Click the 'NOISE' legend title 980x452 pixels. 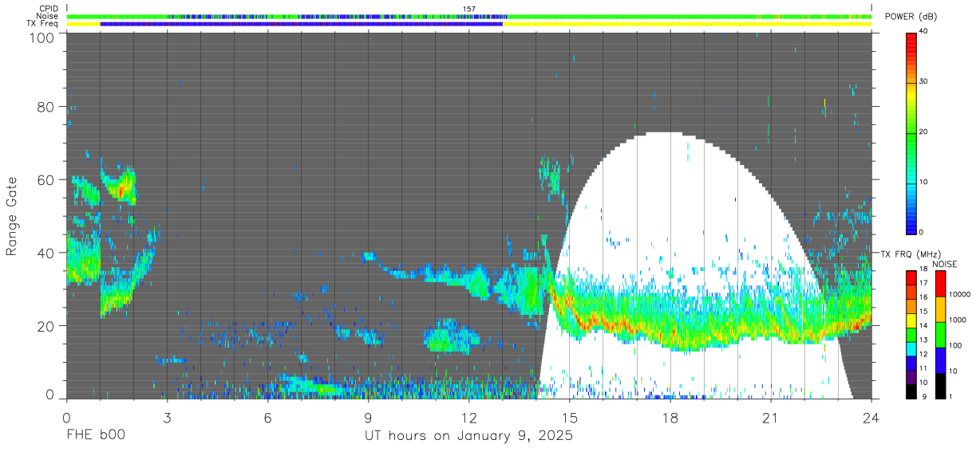pos(945,264)
